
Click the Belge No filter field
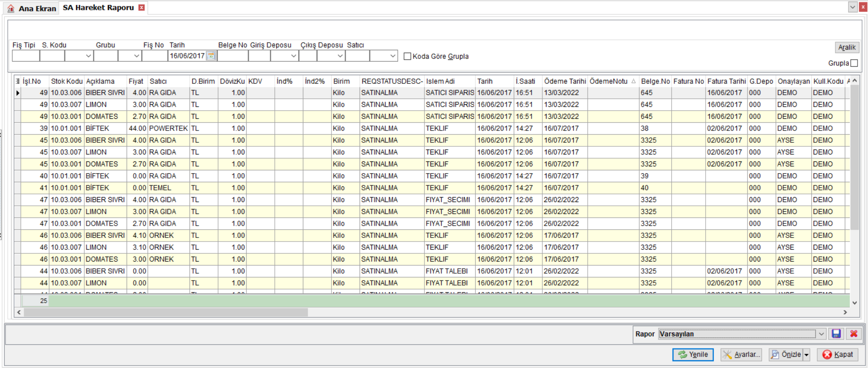point(233,56)
